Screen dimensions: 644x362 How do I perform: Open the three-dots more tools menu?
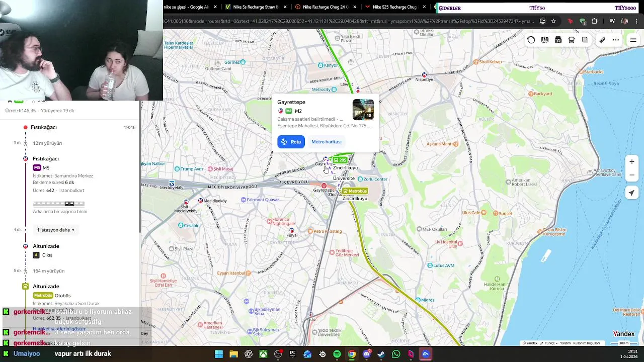coord(616,40)
